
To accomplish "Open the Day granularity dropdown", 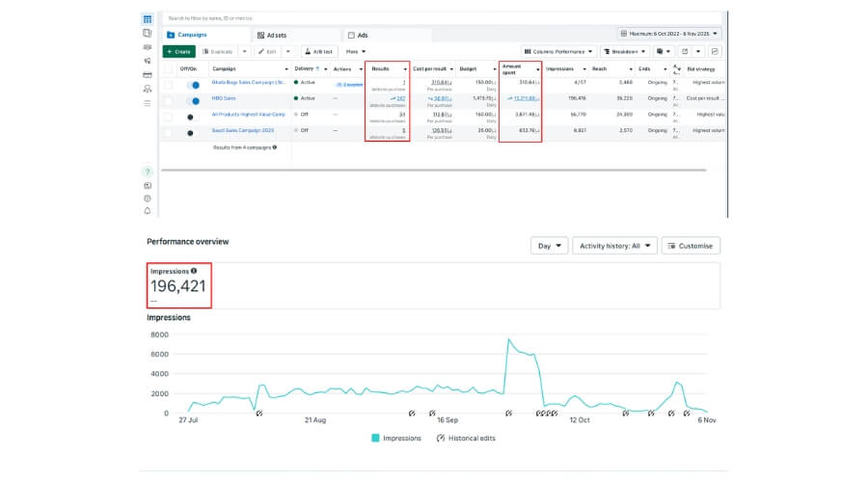I will pos(549,246).
